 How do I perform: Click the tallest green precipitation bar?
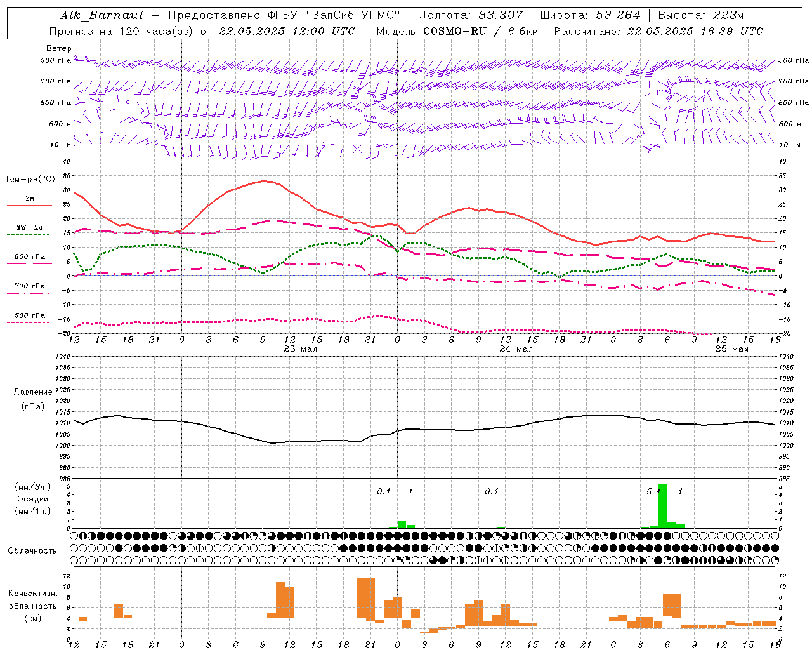(662, 506)
